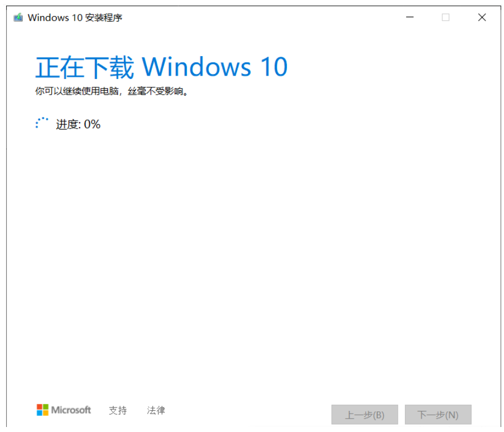Close the Windows 10 setup window

pos(482,17)
